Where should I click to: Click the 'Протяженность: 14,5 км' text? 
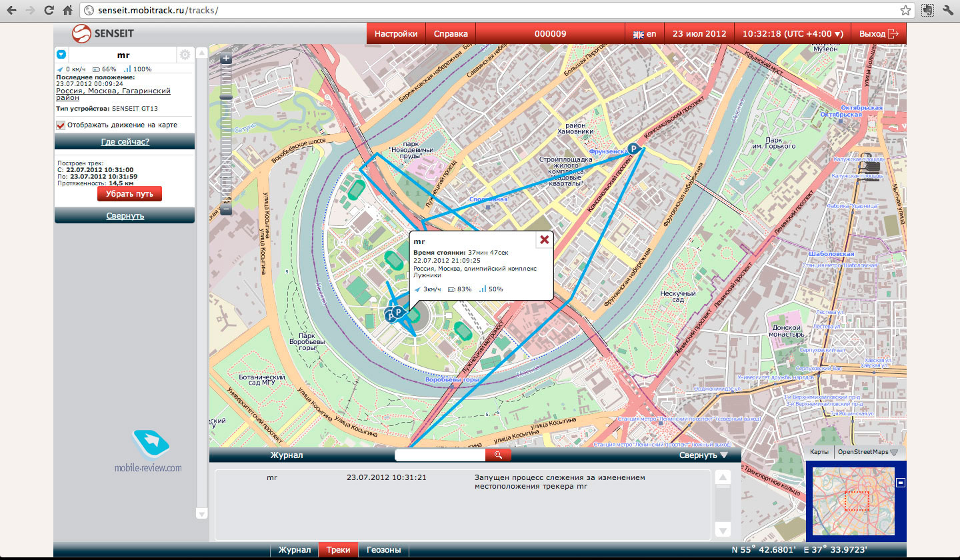tap(95, 183)
